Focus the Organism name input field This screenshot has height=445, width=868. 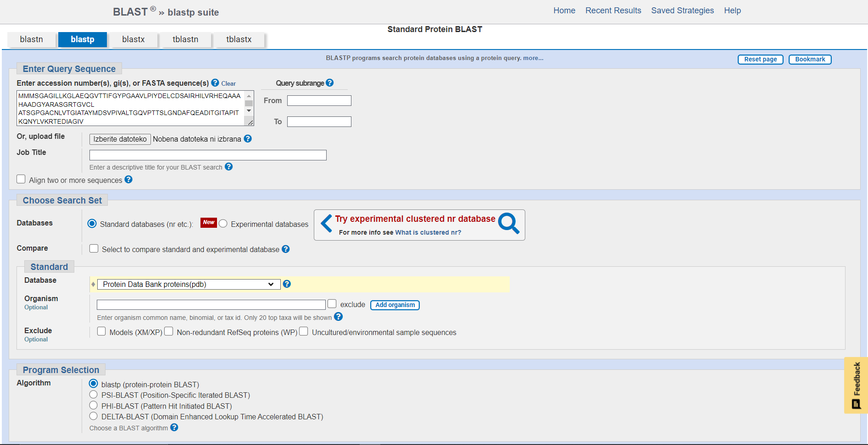click(x=211, y=305)
